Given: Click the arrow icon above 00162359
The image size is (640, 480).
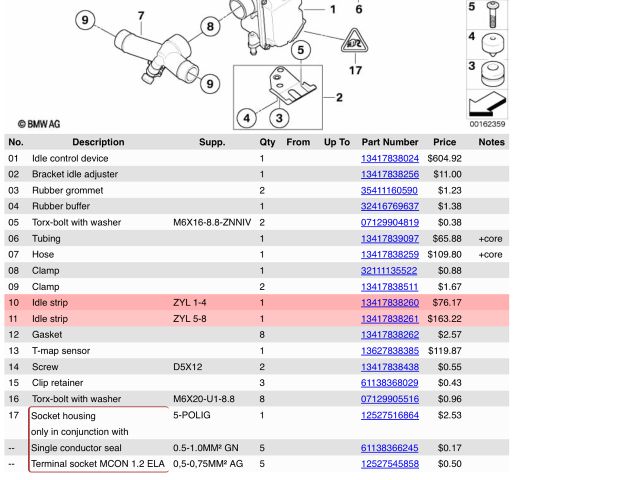Looking at the screenshot, I should click(488, 105).
